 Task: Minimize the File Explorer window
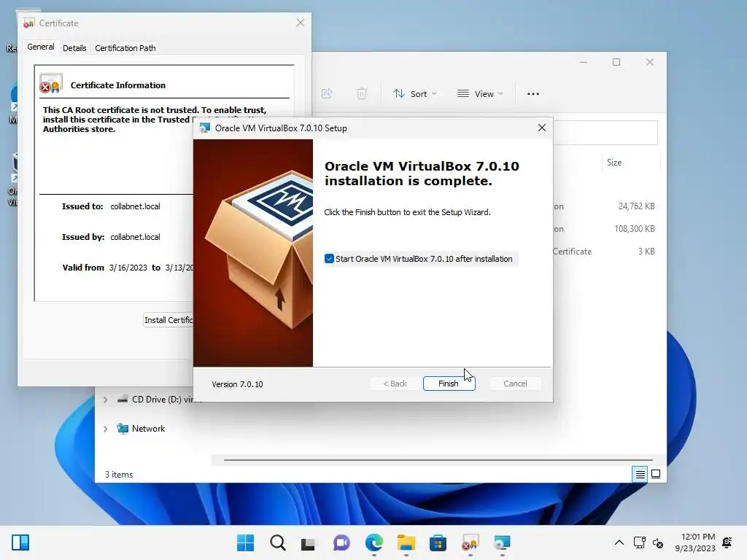point(584,62)
